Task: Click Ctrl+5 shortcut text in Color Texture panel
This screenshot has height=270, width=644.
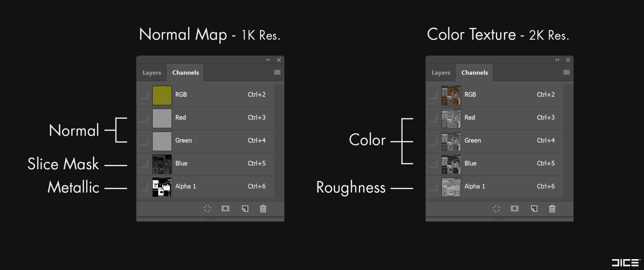Action: click(x=546, y=163)
